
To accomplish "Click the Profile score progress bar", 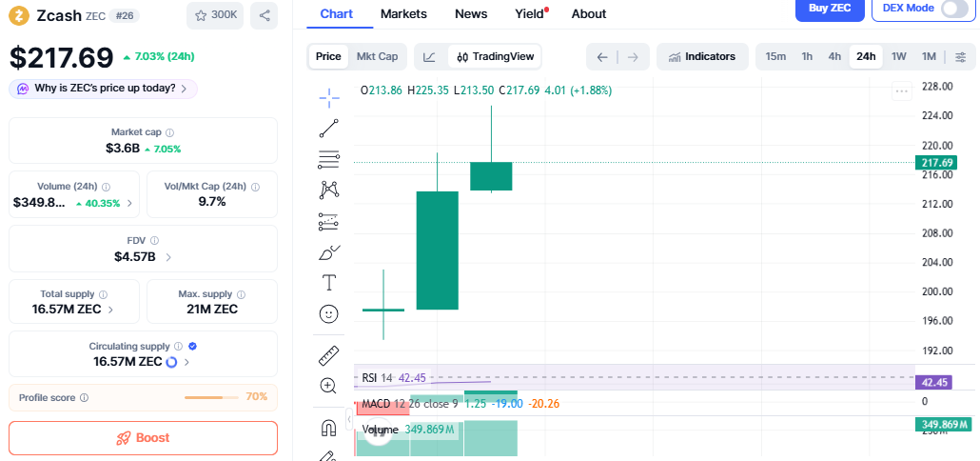I will click(211, 398).
